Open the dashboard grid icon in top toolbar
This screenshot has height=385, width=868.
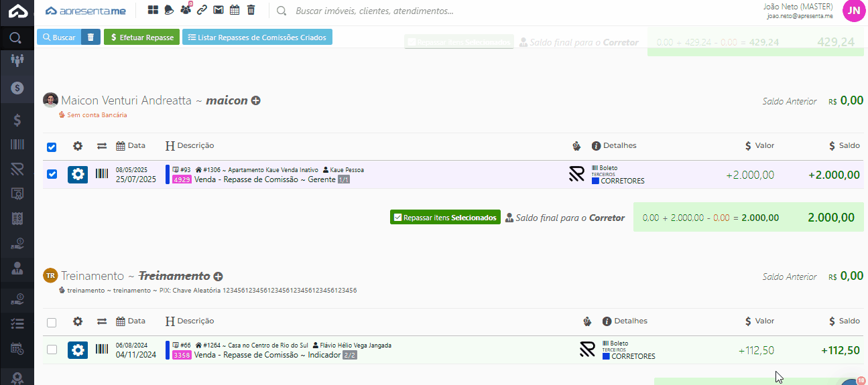click(153, 10)
